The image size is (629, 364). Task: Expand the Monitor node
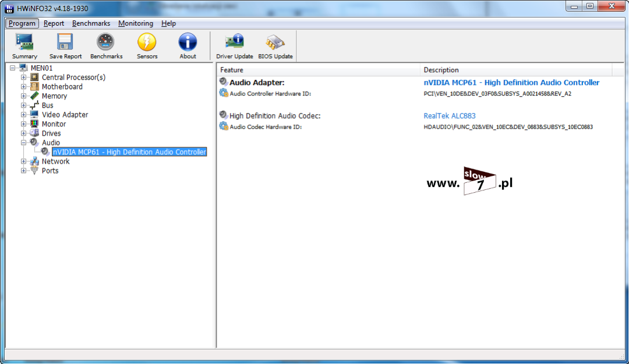(23, 123)
